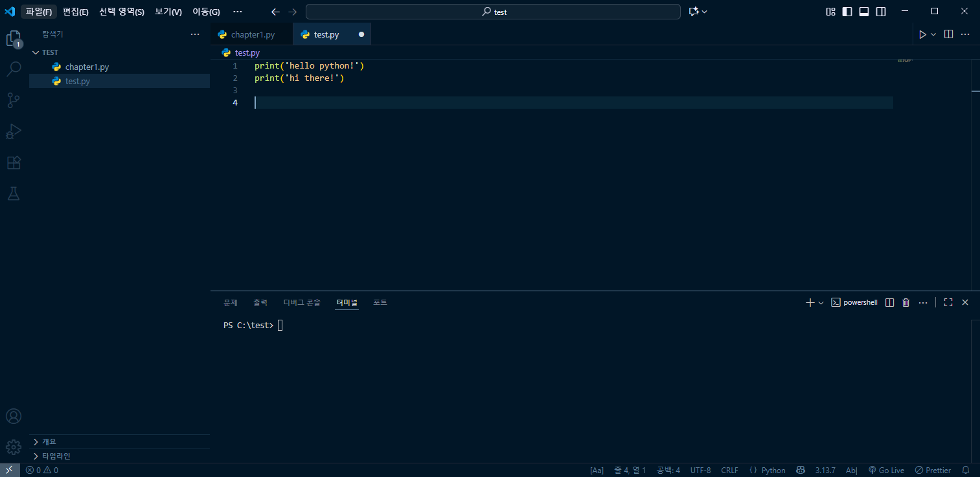Open the 이동(G) menu
The height and width of the screenshot is (477, 980).
[206, 12]
